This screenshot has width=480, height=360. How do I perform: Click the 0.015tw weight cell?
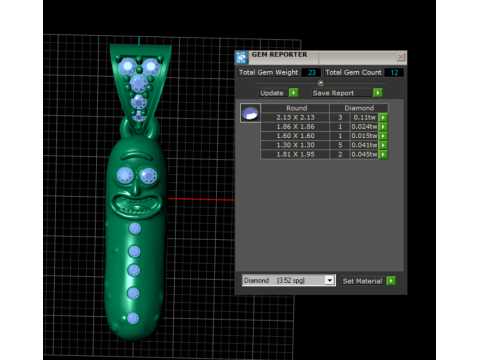click(x=364, y=136)
